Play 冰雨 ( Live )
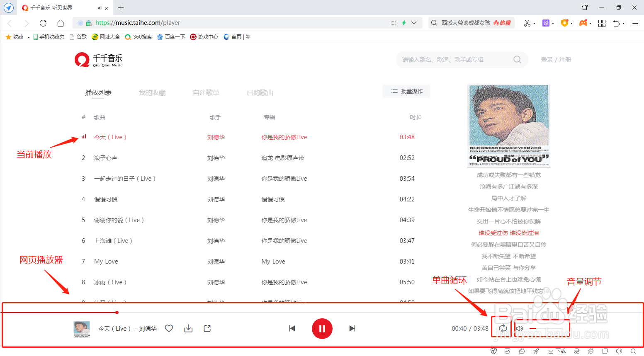Screen dimensions: 644x356 coord(110,282)
